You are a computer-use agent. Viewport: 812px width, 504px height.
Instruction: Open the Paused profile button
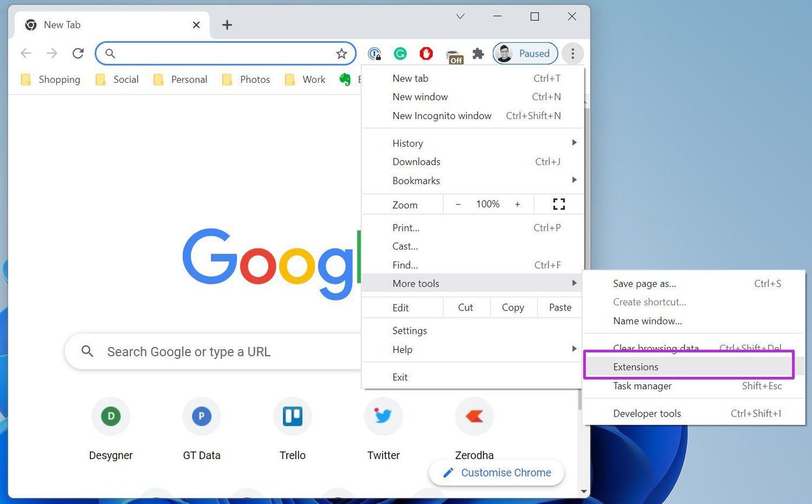coord(525,54)
